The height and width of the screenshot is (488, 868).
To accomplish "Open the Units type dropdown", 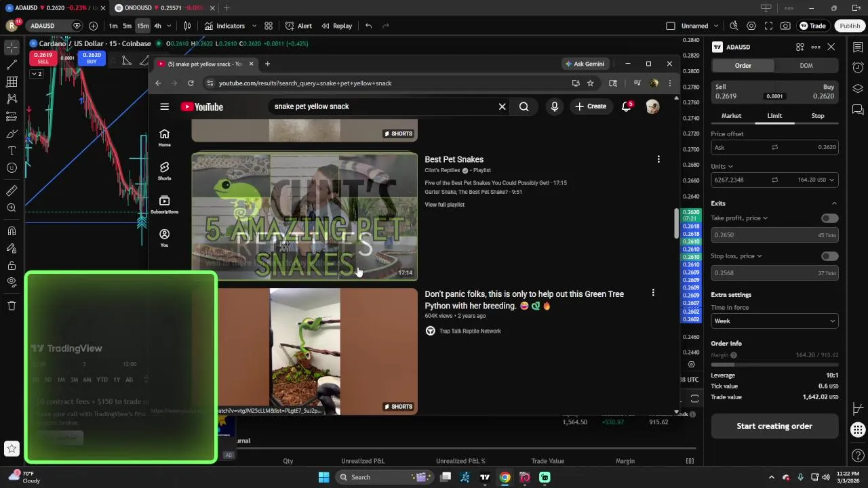I will point(722,166).
